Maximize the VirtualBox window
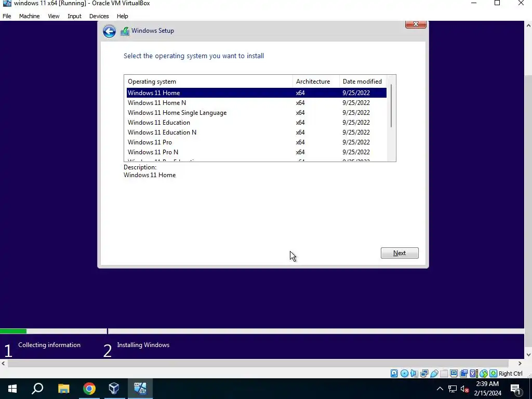 497,3
